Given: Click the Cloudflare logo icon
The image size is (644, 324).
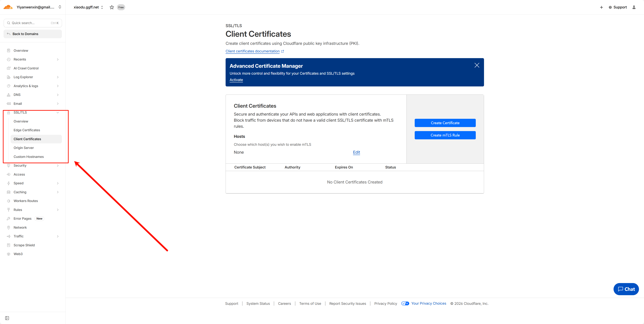Looking at the screenshot, I should pyautogui.click(x=8, y=7).
